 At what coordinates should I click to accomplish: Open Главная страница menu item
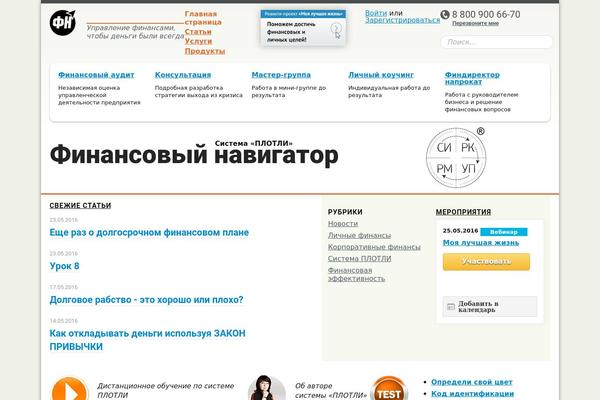203,18
